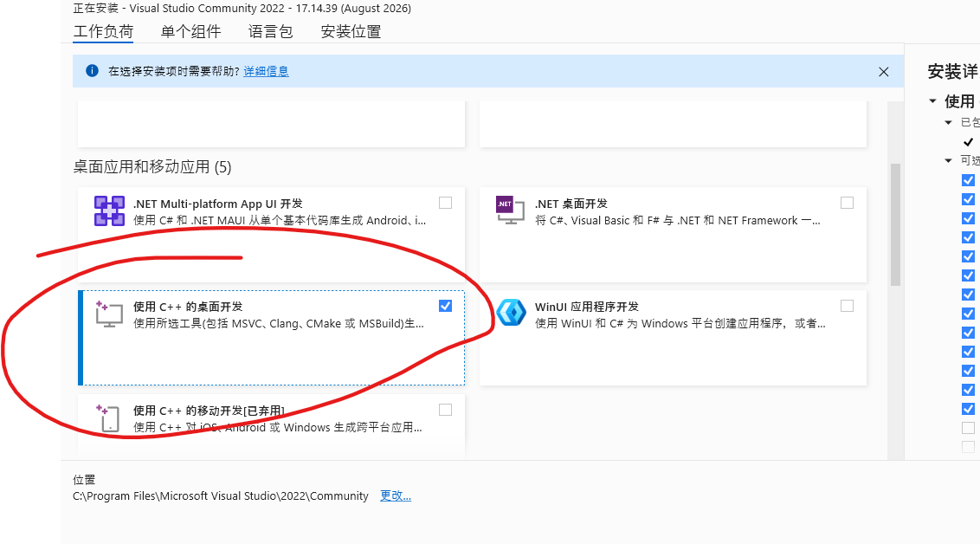The width and height of the screenshot is (980, 544).
Task: Collapse the 已包含 subsection in install details
Action: [x=948, y=122]
